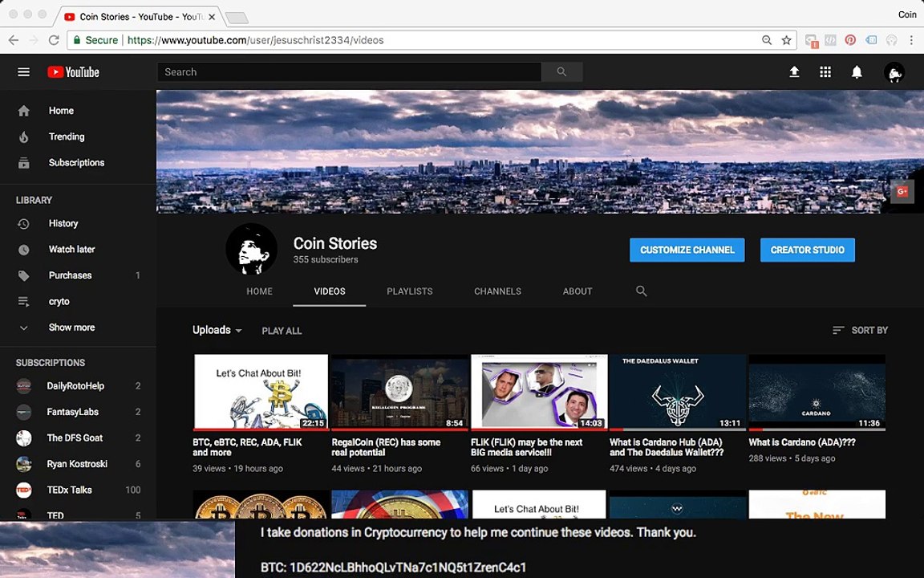The width and height of the screenshot is (924, 578).
Task: Open the RegalCoin 8:54 video thumbnail
Action: click(399, 393)
